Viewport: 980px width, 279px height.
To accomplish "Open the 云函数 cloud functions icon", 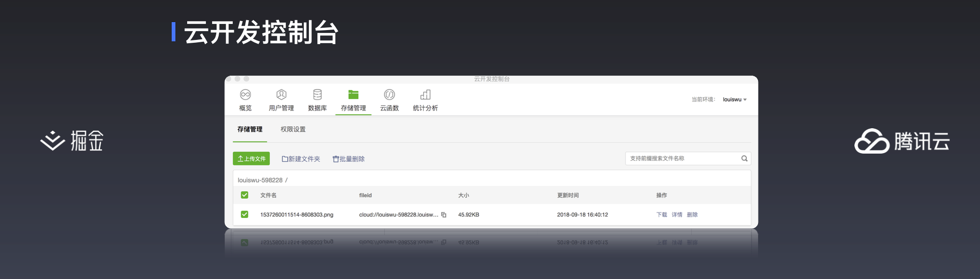I will (389, 95).
